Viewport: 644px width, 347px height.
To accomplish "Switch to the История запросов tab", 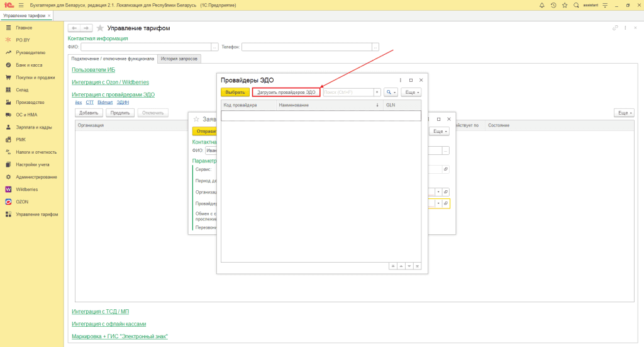I will click(179, 59).
